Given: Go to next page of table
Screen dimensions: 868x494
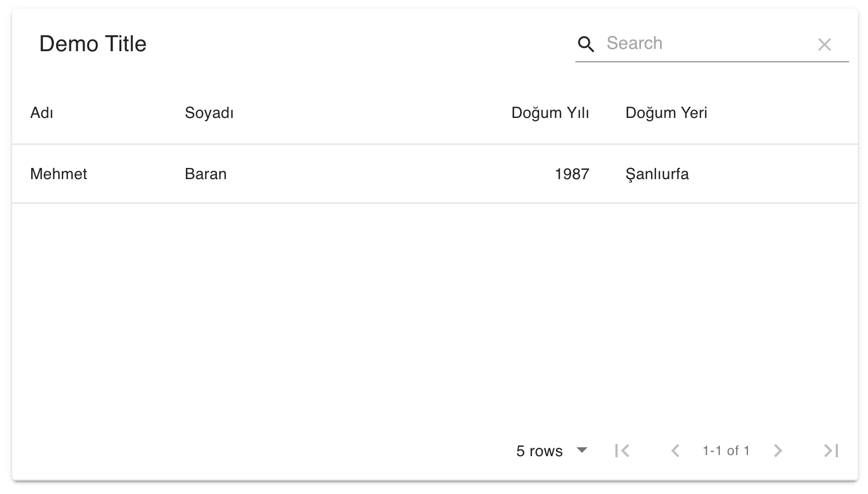Looking at the screenshot, I should pos(778,451).
